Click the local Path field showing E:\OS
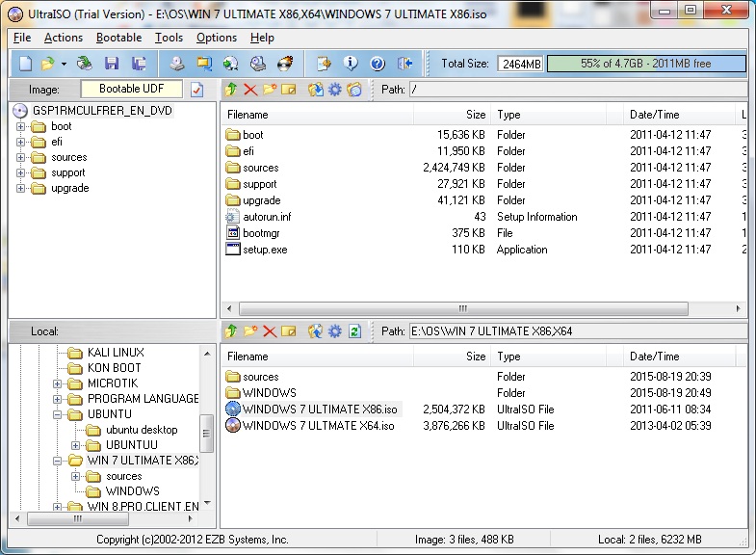 [578, 331]
